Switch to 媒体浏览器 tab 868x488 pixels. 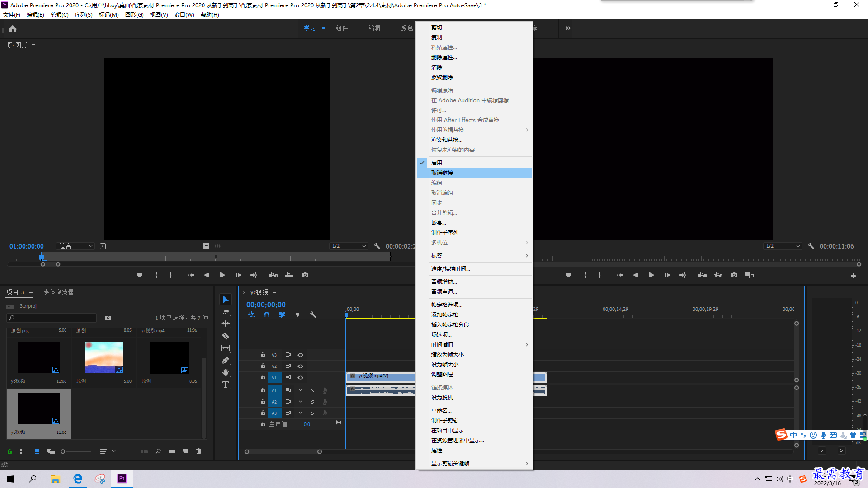click(x=58, y=292)
